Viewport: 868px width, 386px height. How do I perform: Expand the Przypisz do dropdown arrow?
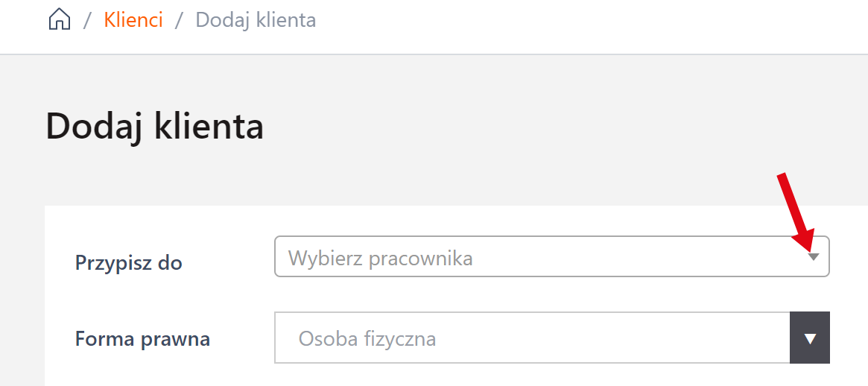pos(814,257)
